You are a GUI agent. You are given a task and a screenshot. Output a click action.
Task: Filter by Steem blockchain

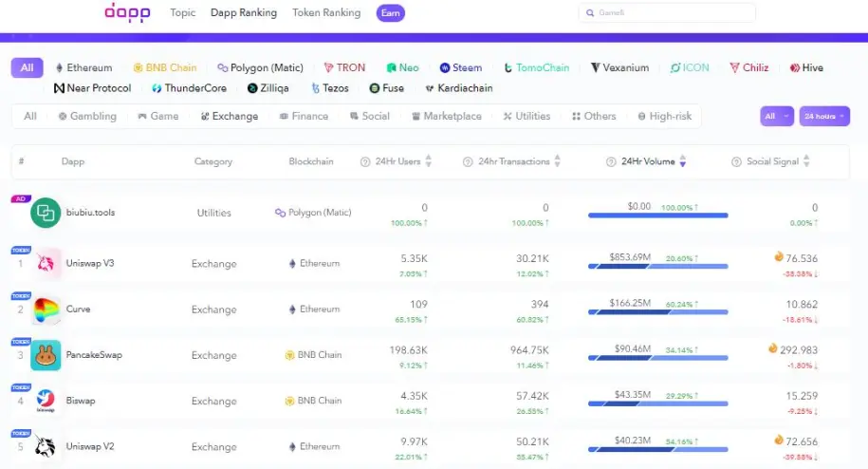pos(461,67)
